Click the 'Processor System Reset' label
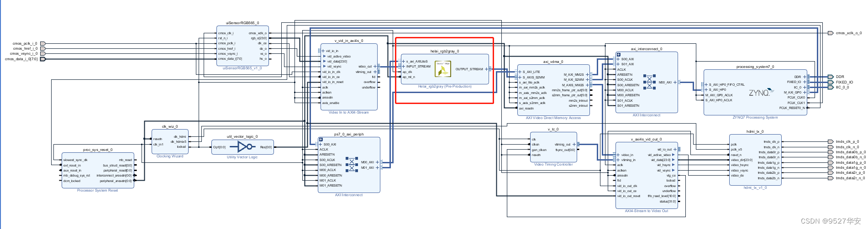This screenshot has height=229, width=868. coord(98,191)
